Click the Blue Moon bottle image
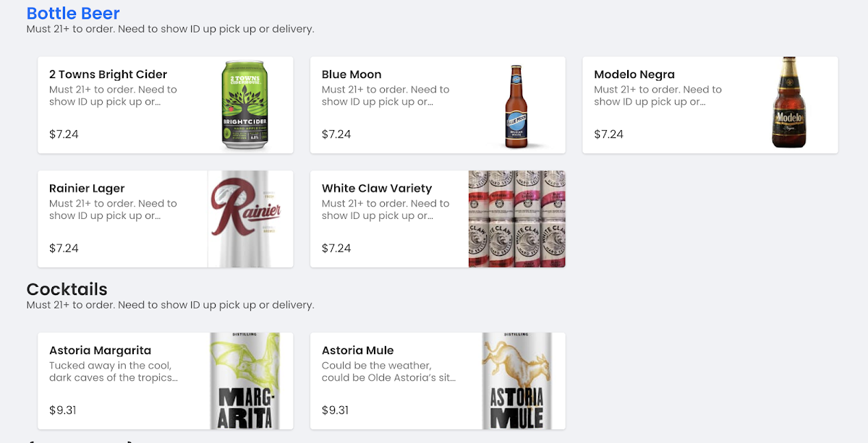 click(515, 106)
